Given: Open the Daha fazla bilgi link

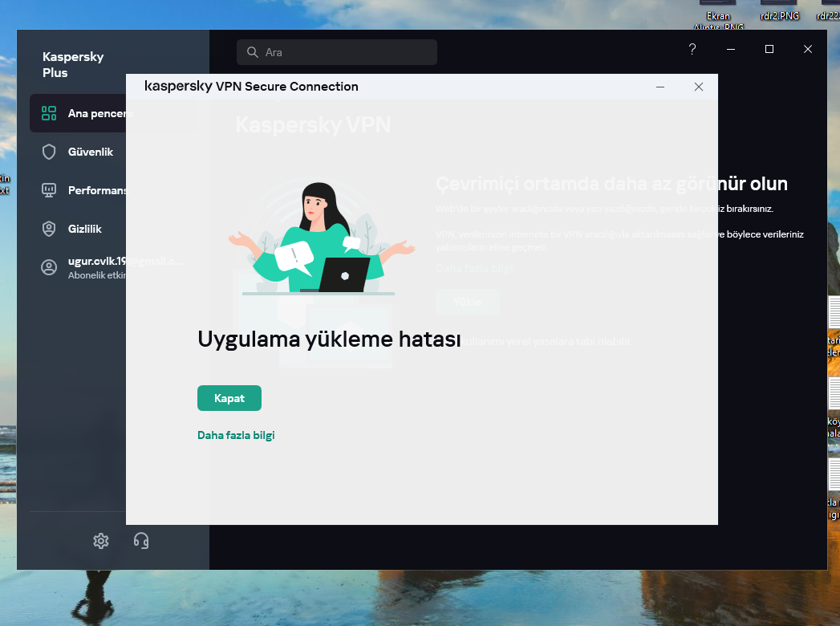Looking at the screenshot, I should tap(236, 435).
